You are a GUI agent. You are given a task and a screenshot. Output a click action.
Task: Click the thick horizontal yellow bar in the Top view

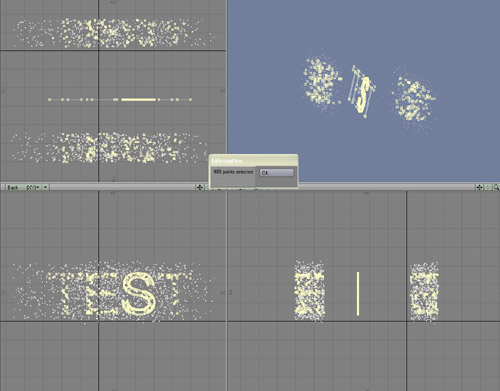[138, 99]
